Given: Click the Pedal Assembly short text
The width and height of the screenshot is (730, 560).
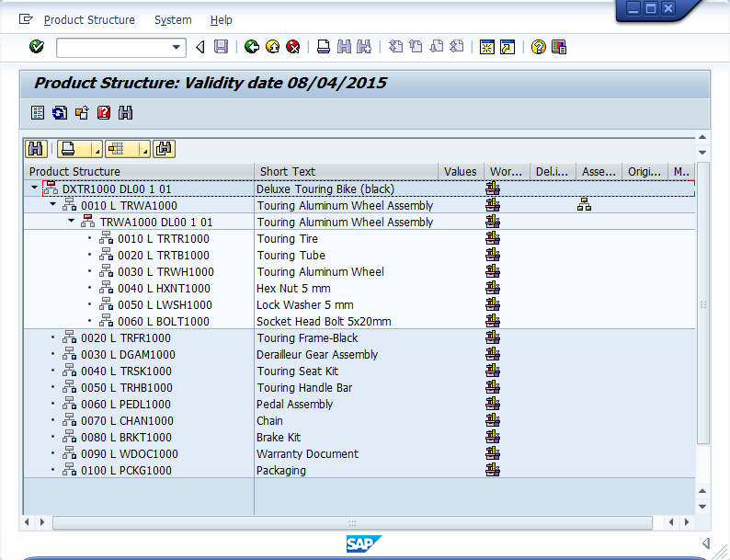Looking at the screenshot, I should (295, 405).
